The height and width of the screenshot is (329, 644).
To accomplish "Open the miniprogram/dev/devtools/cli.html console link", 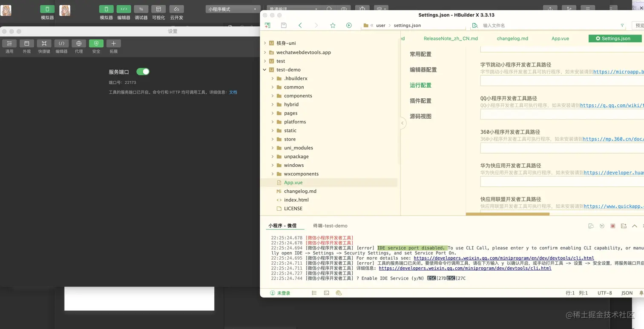I will pyautogui.click(x=465, y=268).
